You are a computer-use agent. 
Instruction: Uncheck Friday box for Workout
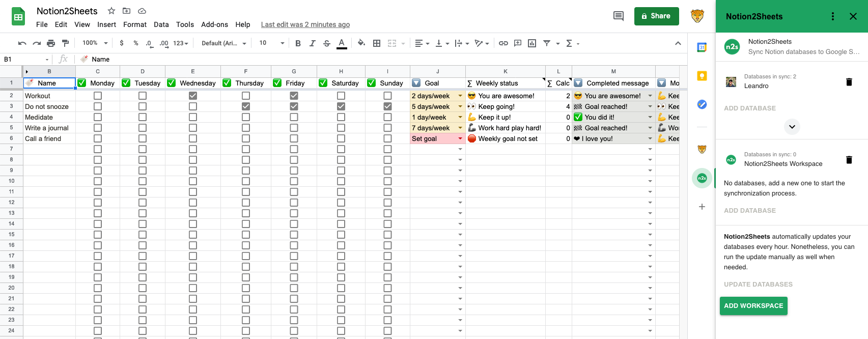pos(294,96)
